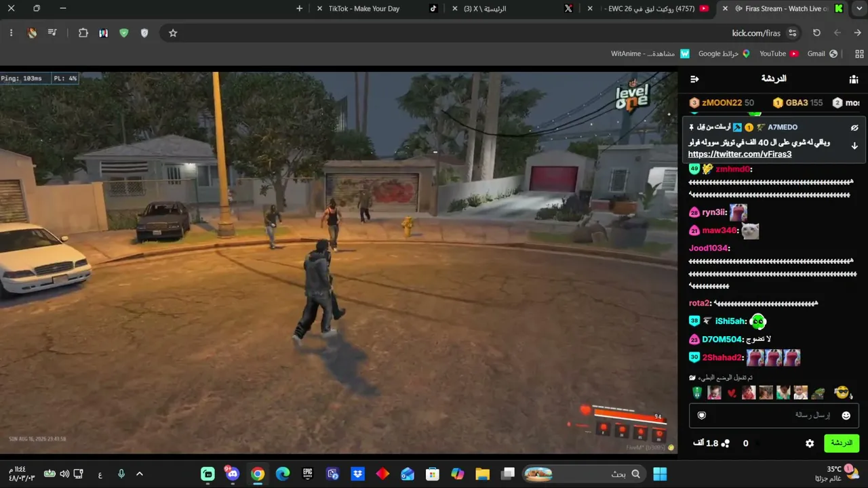The height and width of the screenshot is (488, 868).
Task: Reload the page
Action: pos(816,33)
